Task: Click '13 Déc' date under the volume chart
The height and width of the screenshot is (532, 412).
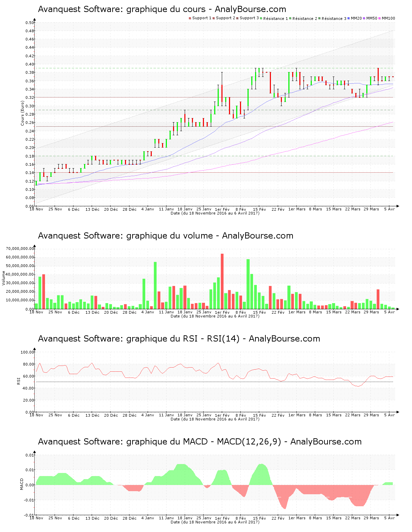Action: (92, 312)
